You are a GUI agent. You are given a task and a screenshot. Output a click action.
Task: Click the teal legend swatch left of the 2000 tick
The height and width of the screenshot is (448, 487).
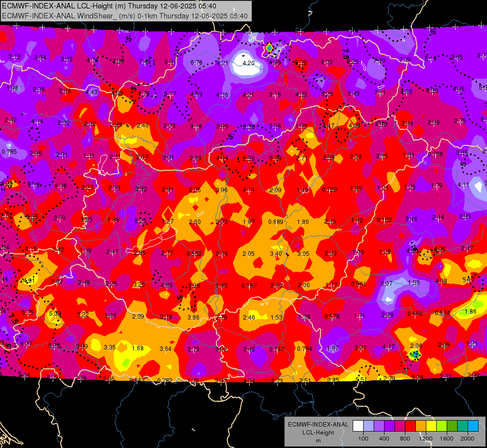click(463, 426)
